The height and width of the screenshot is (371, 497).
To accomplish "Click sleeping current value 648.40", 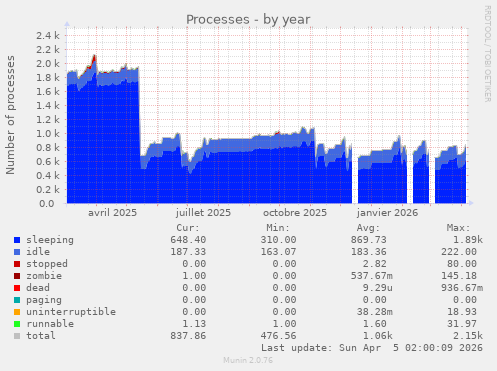I will coord(188,240).
